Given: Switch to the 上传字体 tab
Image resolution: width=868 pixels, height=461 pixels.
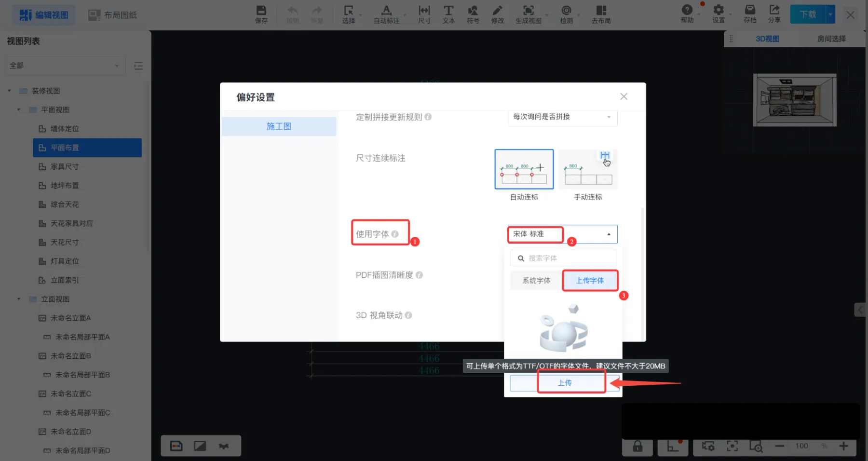Looking at the screenshot, I should (x=590, y=281).
